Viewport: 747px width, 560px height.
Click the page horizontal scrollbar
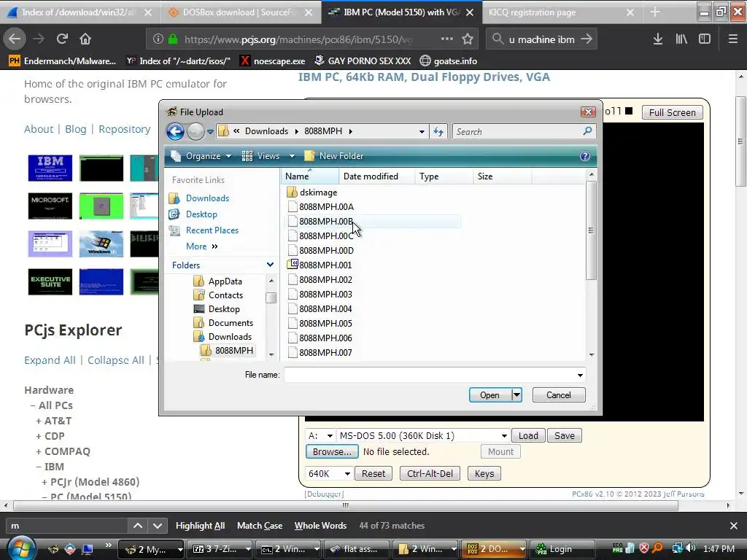tap(345, 505)
